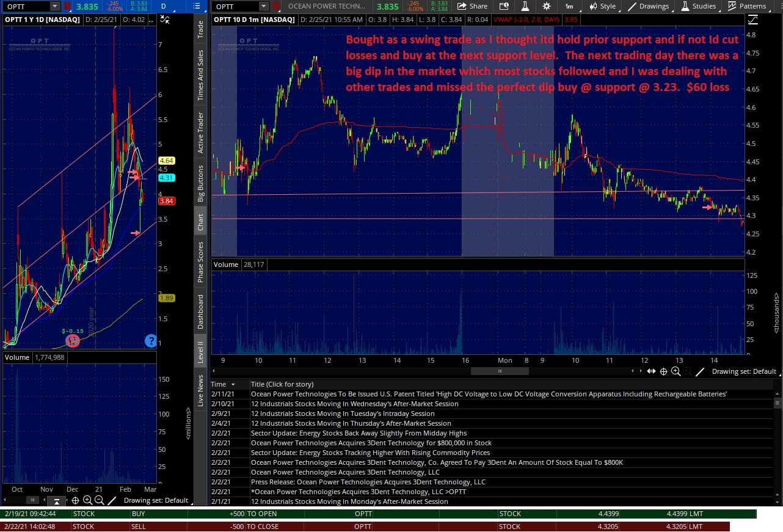This screenshot has width=783, height=532.
Task: Open the right chart symbol dropdown
Action: click(x=264, y=6)
